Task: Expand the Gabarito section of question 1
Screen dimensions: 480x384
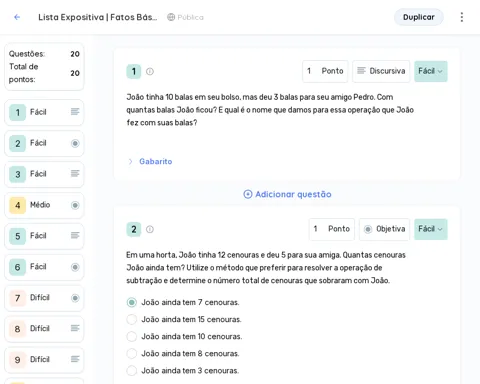Action: (x=131, y=161)
